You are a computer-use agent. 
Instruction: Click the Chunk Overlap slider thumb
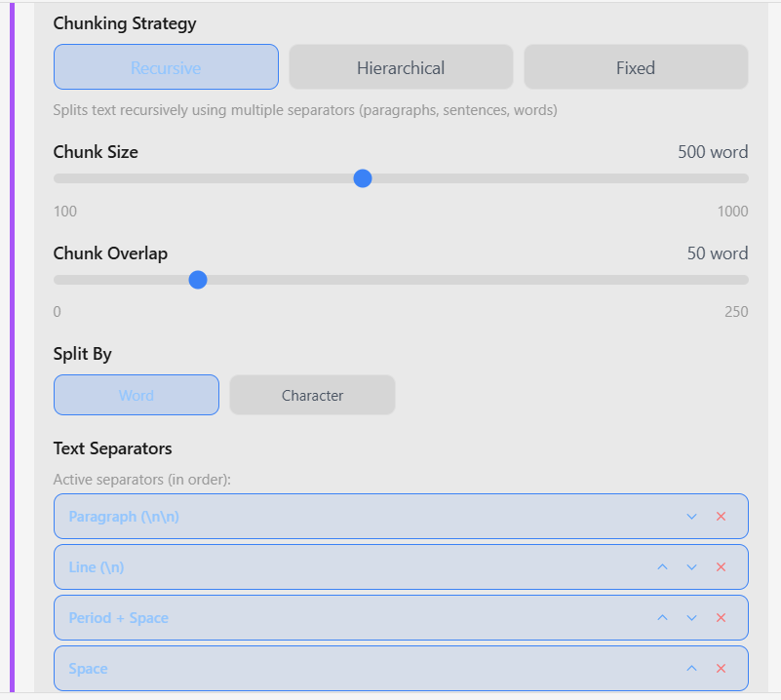[x=198, y=280]
